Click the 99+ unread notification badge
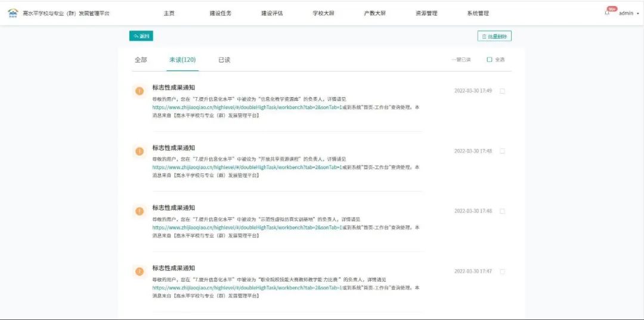Image resolution: width=644 pixels, height=320 pixels. (612, 9)
